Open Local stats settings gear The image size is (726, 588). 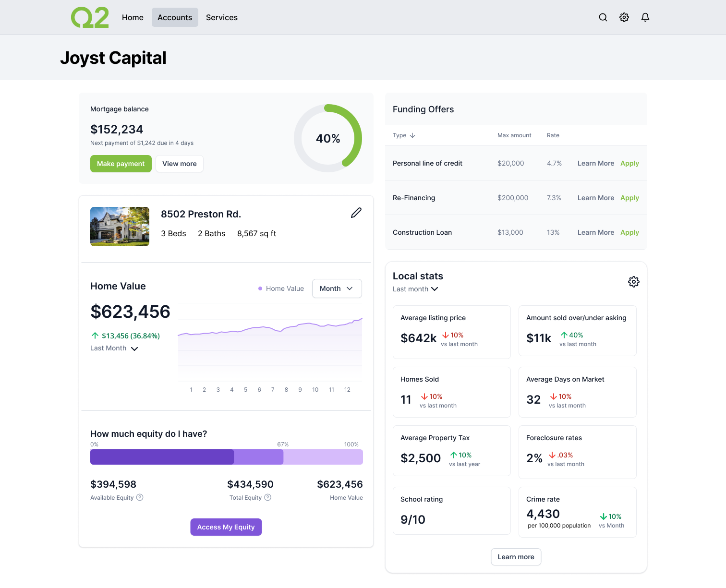(634, 282)
